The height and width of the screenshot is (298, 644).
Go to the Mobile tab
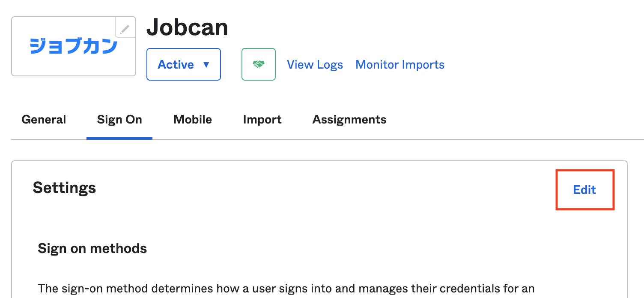193,119
